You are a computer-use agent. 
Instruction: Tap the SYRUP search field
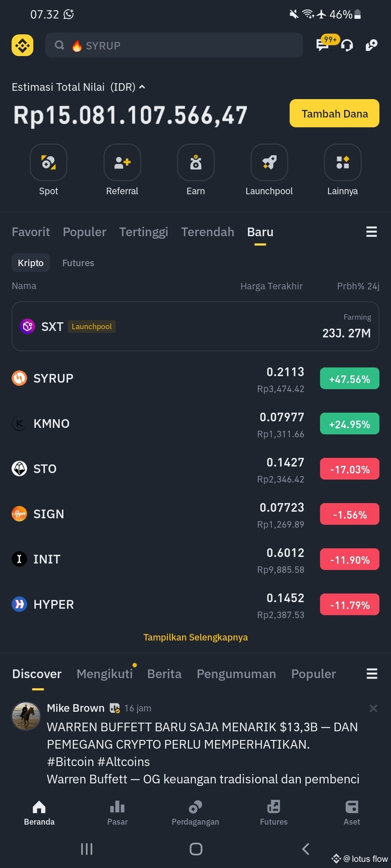tap(174, 45)
